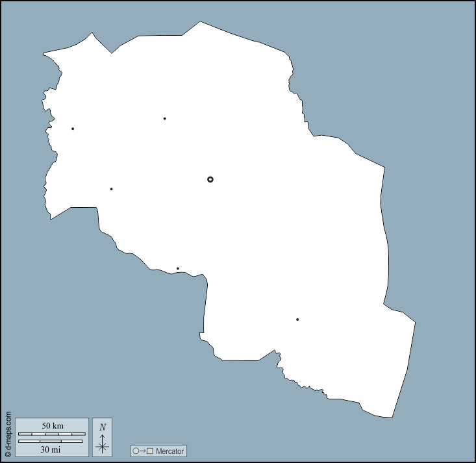The height and width of the screenshot is (463, 476).
Task: Click the 30 mi scale label
Action: [53, 449]
